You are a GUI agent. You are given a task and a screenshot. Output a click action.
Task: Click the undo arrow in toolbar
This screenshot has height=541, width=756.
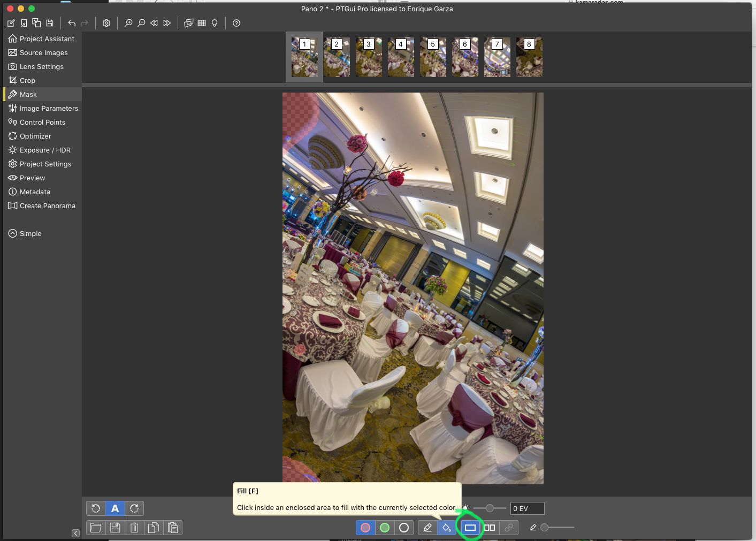[x=72, y=23]
